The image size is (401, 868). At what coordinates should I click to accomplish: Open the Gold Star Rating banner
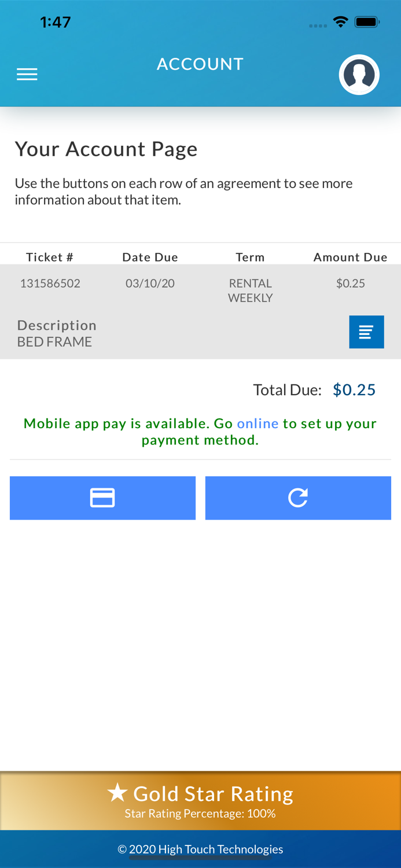click(x=200, y=800)
